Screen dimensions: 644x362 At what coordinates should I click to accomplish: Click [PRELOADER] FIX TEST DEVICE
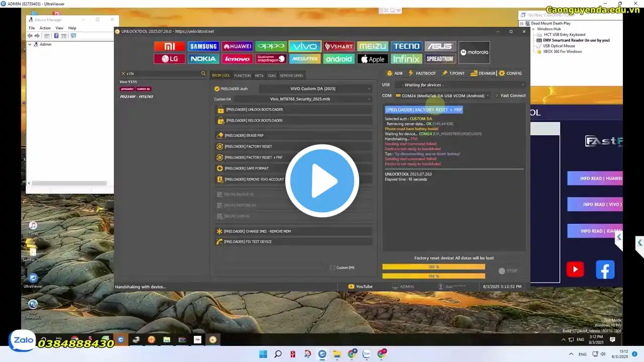(x=294, y=242)
